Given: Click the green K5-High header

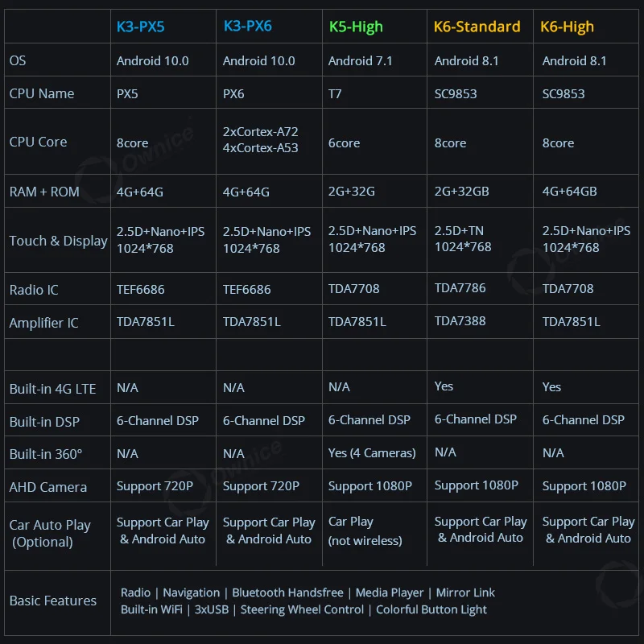Looking at the screenshot, I should [356, 27].
